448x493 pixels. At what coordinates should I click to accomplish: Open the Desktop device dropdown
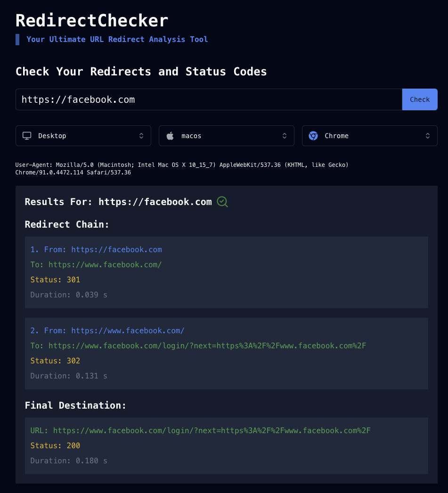point(83,136)
